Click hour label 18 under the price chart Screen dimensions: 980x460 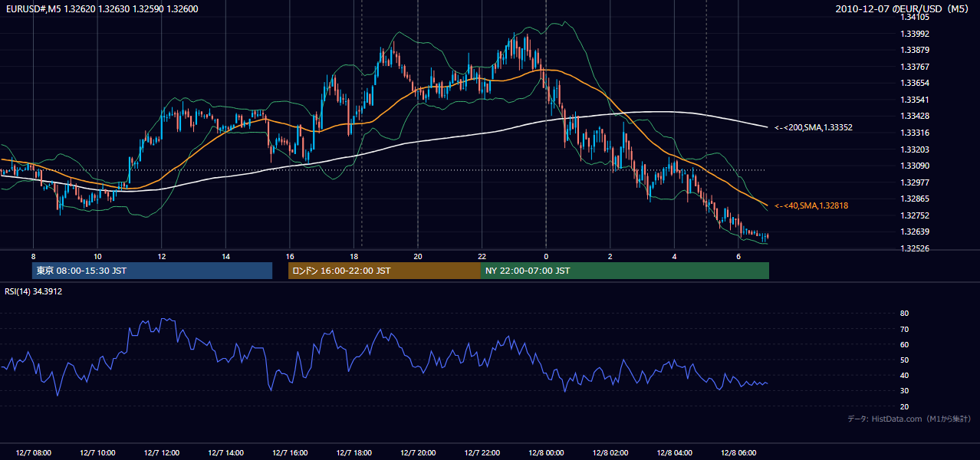coord(354,256)
